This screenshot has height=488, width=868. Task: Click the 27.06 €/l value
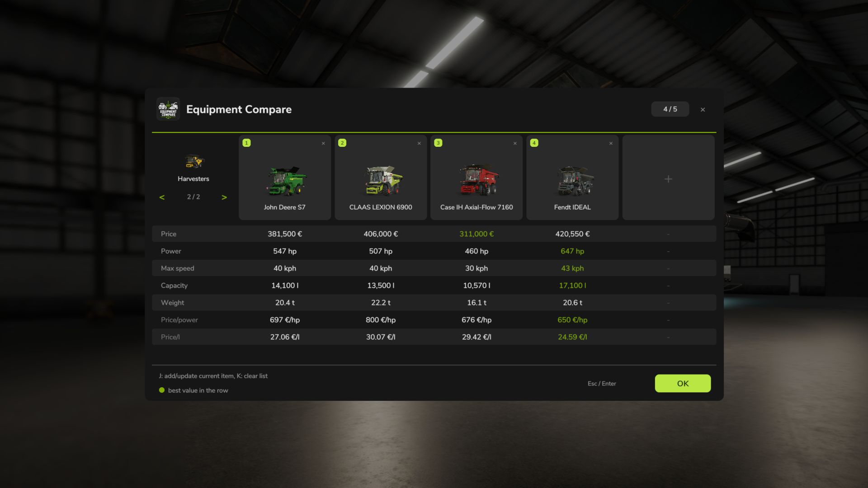(x=285, y=337)
